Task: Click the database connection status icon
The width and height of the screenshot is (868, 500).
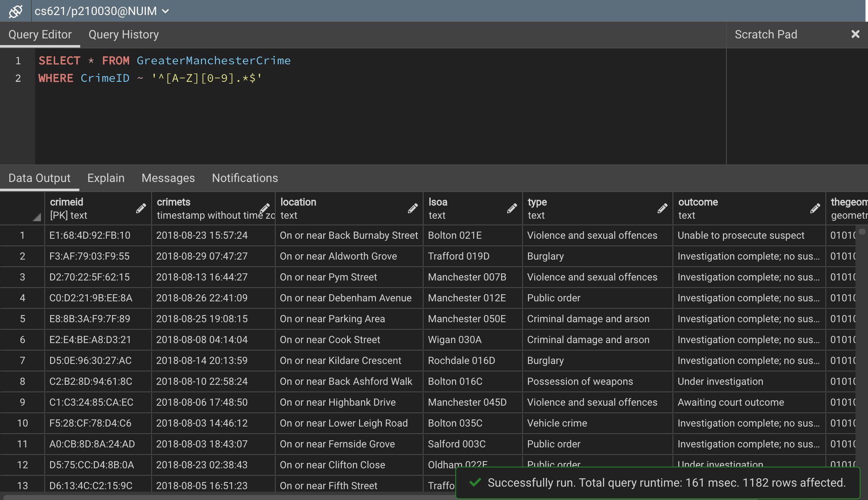Action: tap(15, 11)
